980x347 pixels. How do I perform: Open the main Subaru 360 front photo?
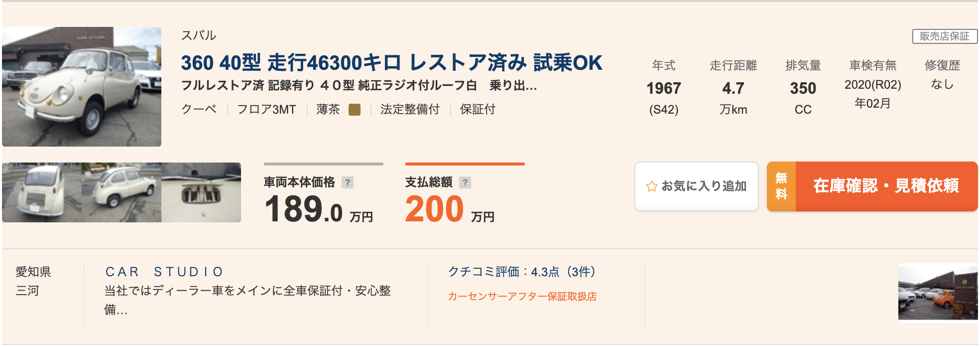[82, 87]
